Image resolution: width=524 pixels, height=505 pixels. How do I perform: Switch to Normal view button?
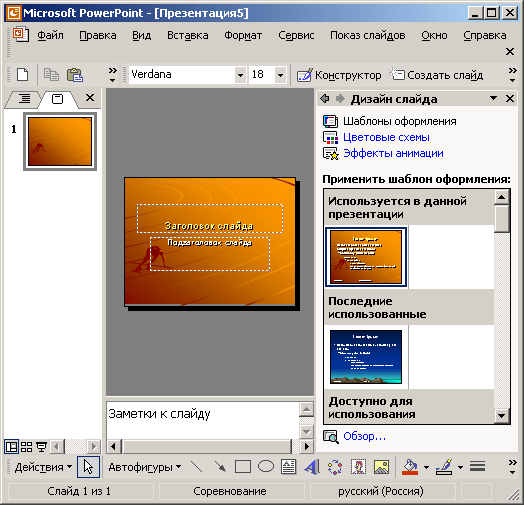coord(12,447)
